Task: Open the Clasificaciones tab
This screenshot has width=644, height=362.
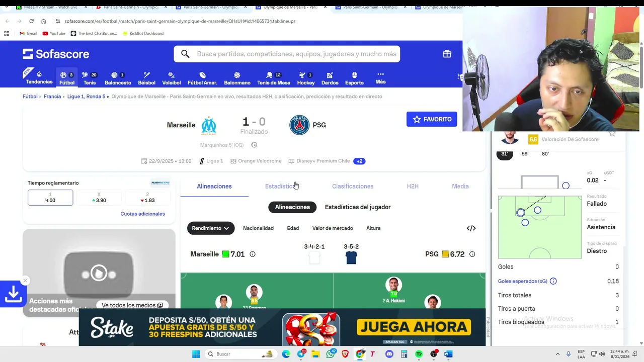Action: 353,186
